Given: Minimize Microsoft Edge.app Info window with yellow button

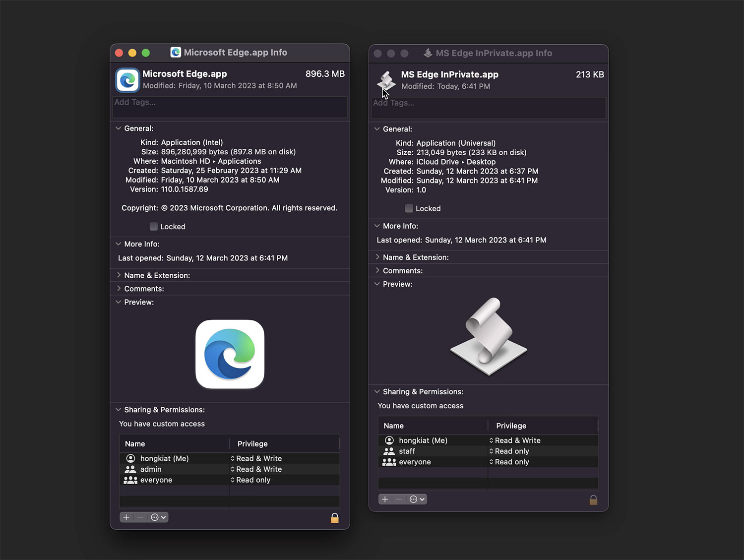Looking at the screenshot, I should pos(132,53).
